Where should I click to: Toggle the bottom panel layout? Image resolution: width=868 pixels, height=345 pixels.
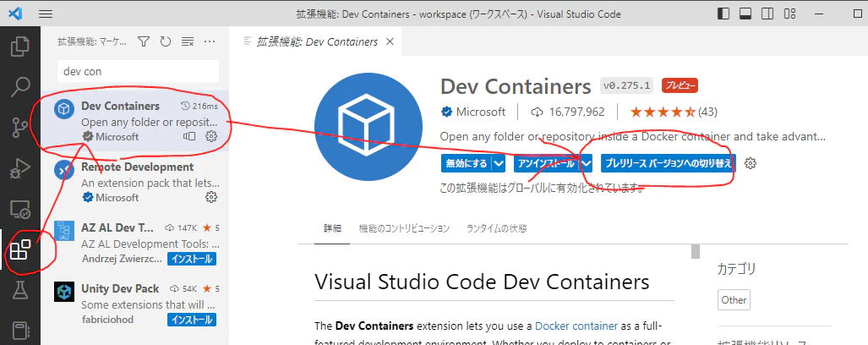tap(745, 14)
